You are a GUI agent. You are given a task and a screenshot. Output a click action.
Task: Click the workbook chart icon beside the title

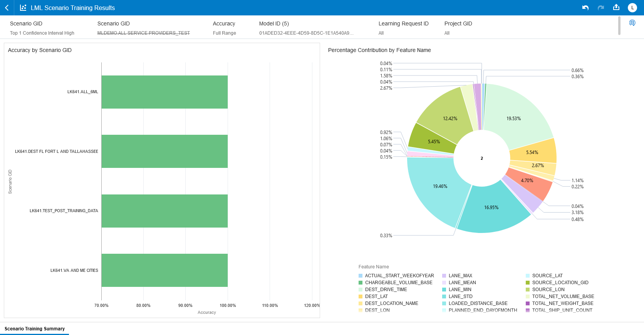pos(23,8)
